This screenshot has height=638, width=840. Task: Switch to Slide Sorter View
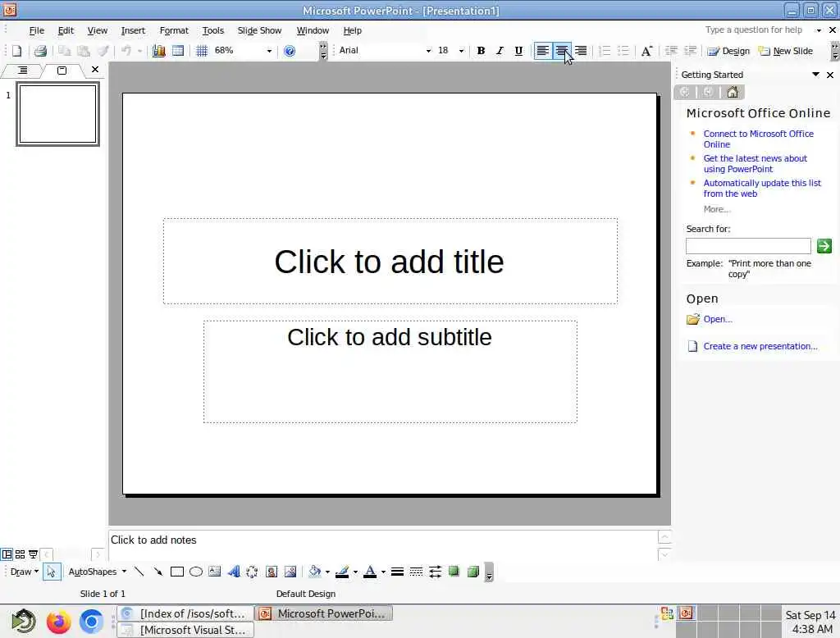pos(20,554)
